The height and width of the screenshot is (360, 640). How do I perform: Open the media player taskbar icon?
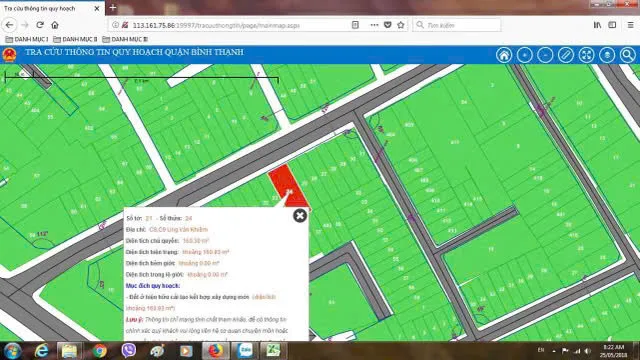tap(186, 351)
